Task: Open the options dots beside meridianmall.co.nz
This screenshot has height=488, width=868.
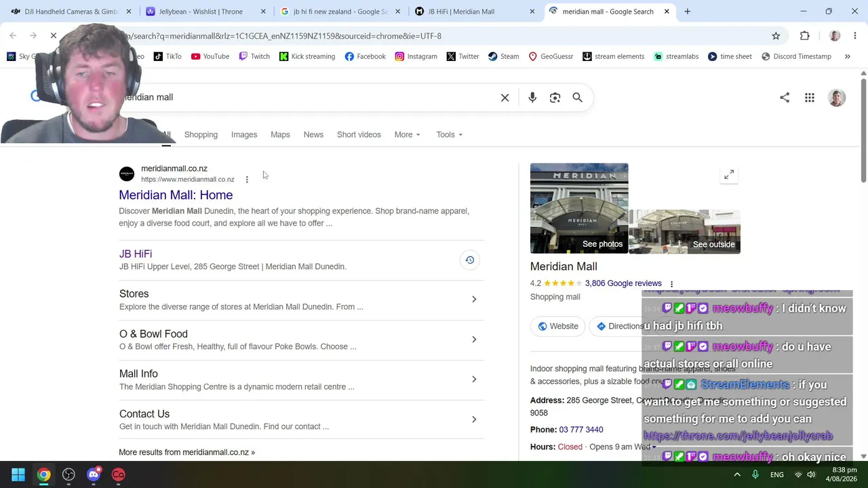Action: point(247,180)
